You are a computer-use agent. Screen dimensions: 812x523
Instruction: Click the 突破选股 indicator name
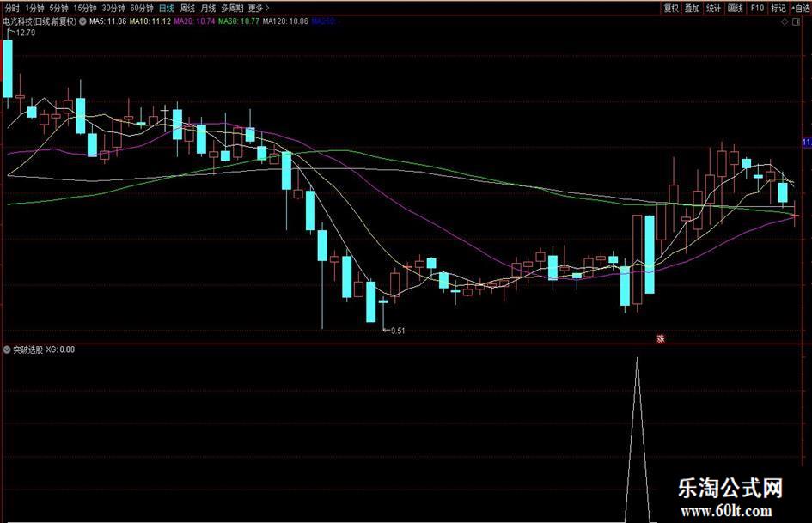click(28, 350)
